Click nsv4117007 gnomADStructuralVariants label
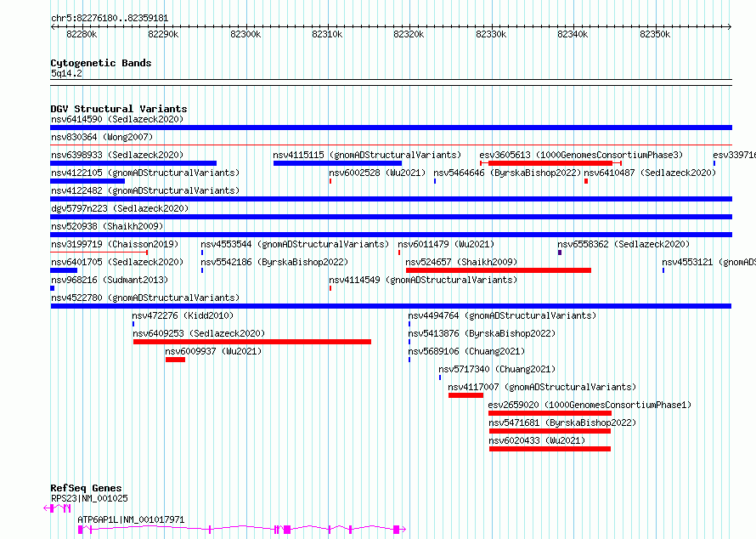 pos(542,387)
